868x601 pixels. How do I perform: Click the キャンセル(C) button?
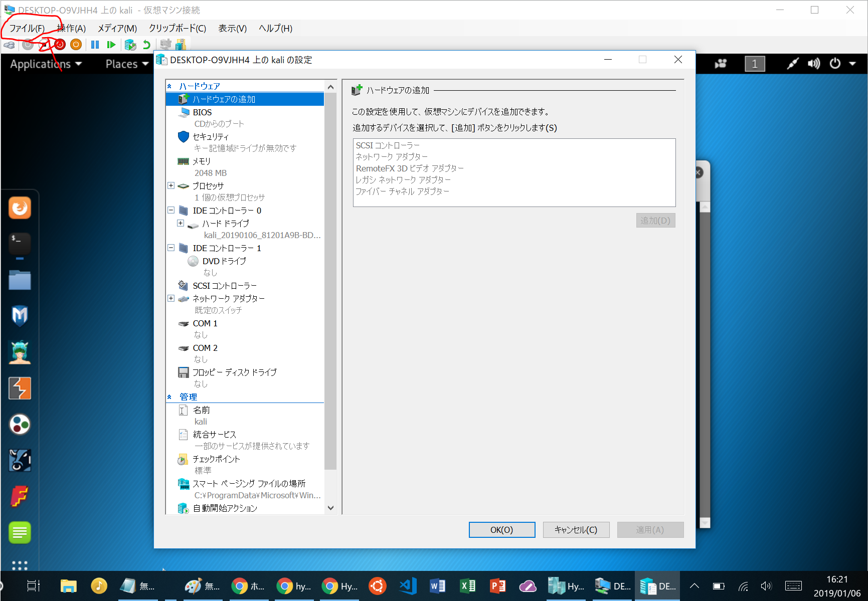pyautogui.click(x=576, y=530)
